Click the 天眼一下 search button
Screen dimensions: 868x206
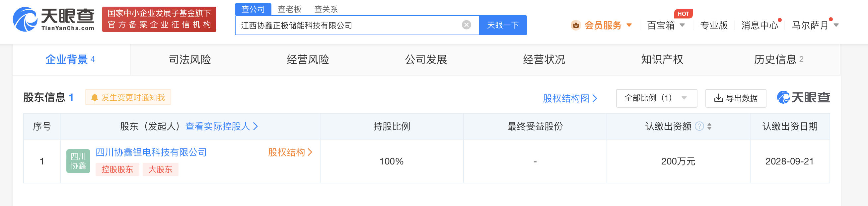[503, 25]
